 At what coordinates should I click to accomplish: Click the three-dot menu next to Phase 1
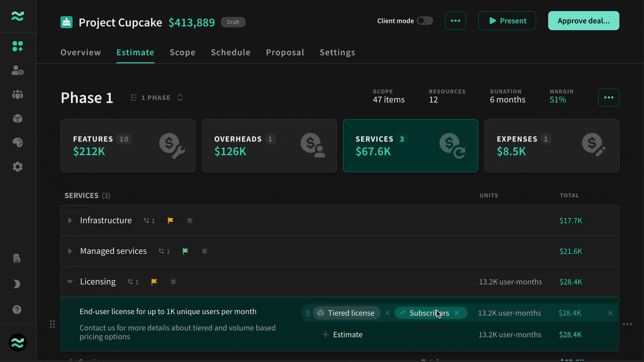[x=609, y=97]
